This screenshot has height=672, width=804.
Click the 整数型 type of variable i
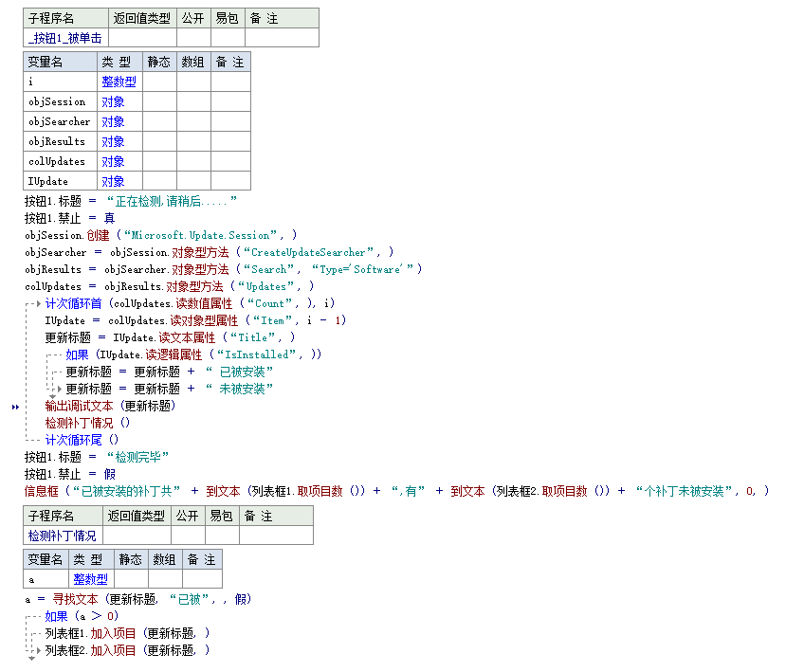click(x=119, y=82)
